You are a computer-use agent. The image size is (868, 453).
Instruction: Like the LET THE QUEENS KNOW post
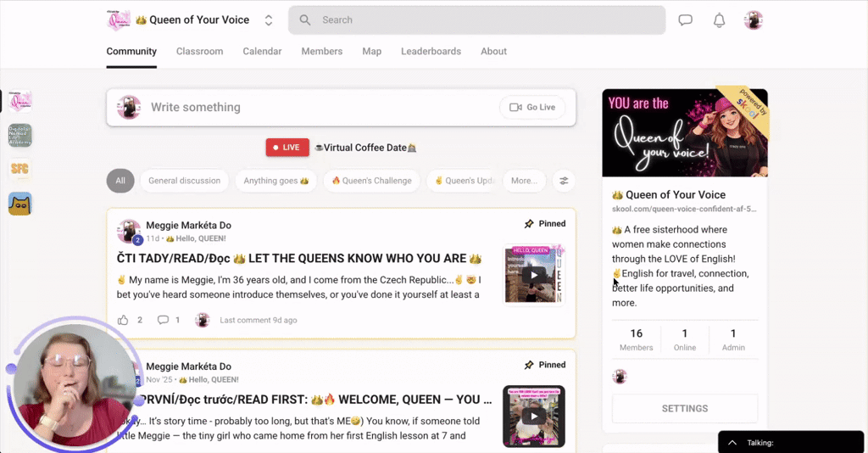(123, 320)
